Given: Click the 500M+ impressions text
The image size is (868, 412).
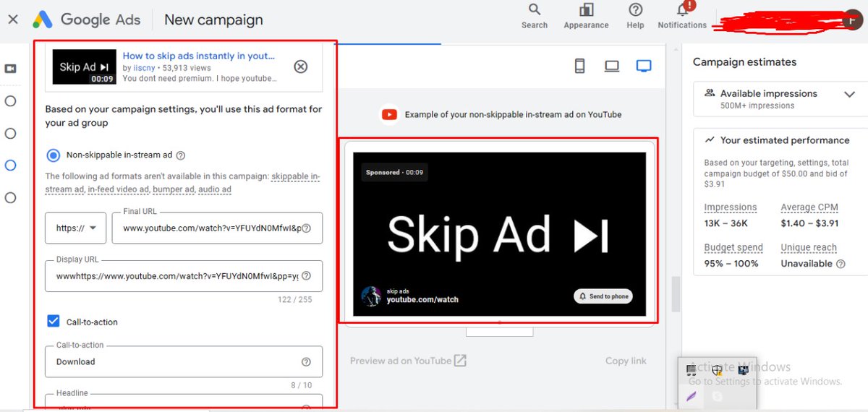Looking at the screenshot, I should pos(757,106).
